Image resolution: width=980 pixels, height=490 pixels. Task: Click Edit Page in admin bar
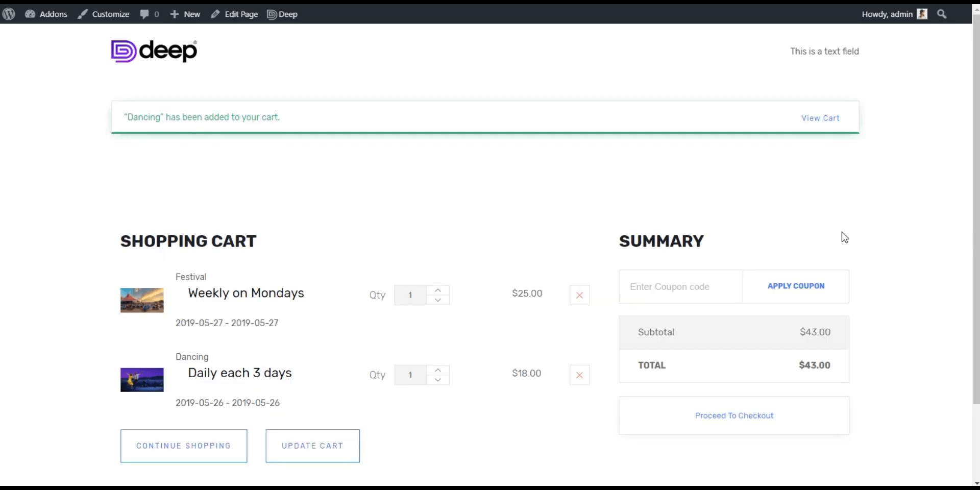point(234,14)
